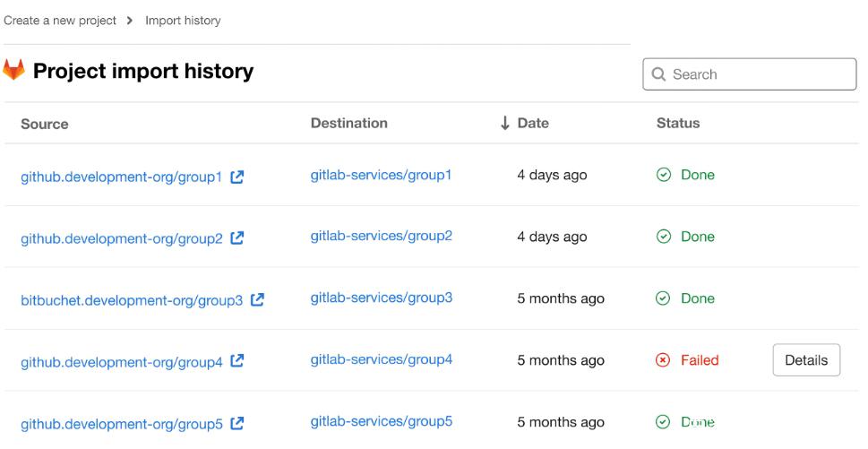Select '5 months ago' in group4 row
The image size is (868, 449).
561,360
